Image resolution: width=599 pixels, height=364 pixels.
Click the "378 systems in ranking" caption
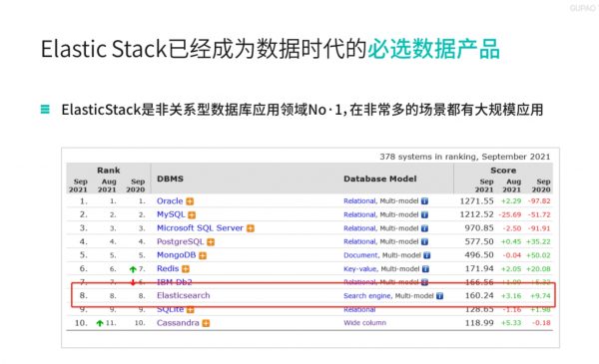tap(465, 157)
